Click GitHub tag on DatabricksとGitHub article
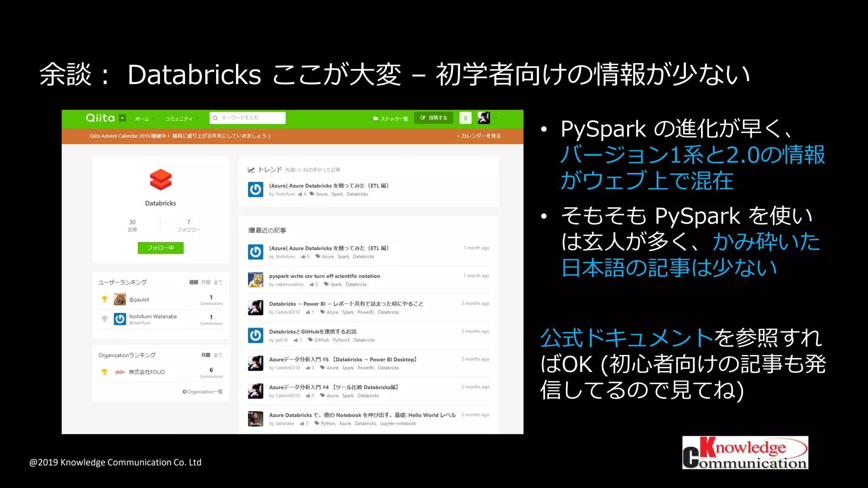The height and width of the screenshot is (488, 868). 322,340
